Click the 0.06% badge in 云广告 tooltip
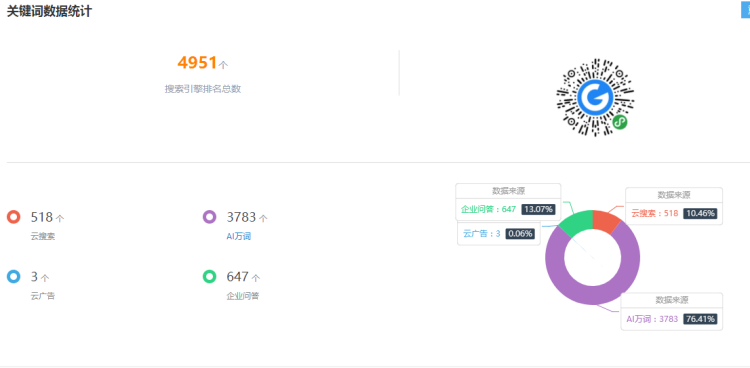 pyautogui.click(x=520, y=234)
